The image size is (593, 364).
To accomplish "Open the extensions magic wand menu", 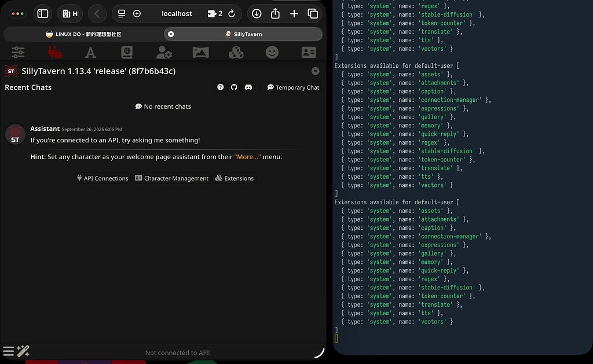I will point(23,351).
